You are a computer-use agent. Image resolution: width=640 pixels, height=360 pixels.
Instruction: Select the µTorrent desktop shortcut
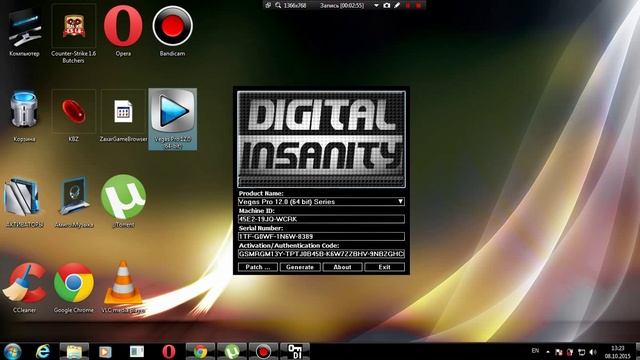tap(123, 201)
